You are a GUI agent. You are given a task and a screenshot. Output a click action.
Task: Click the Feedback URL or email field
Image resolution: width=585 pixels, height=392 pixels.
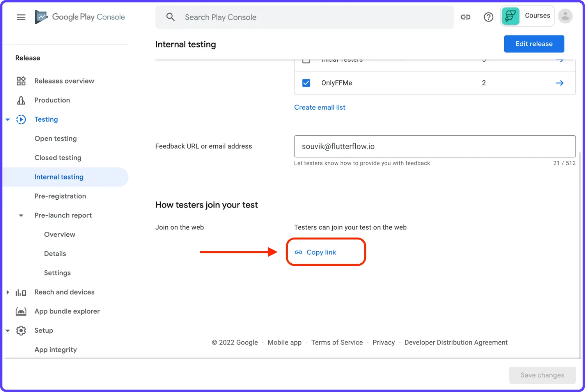[435, 147]
